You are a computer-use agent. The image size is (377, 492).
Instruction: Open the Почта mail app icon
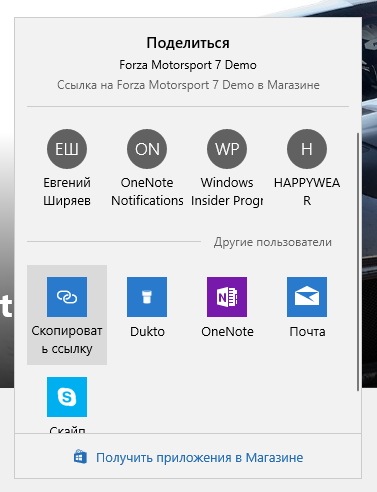[x=307, y=297]
